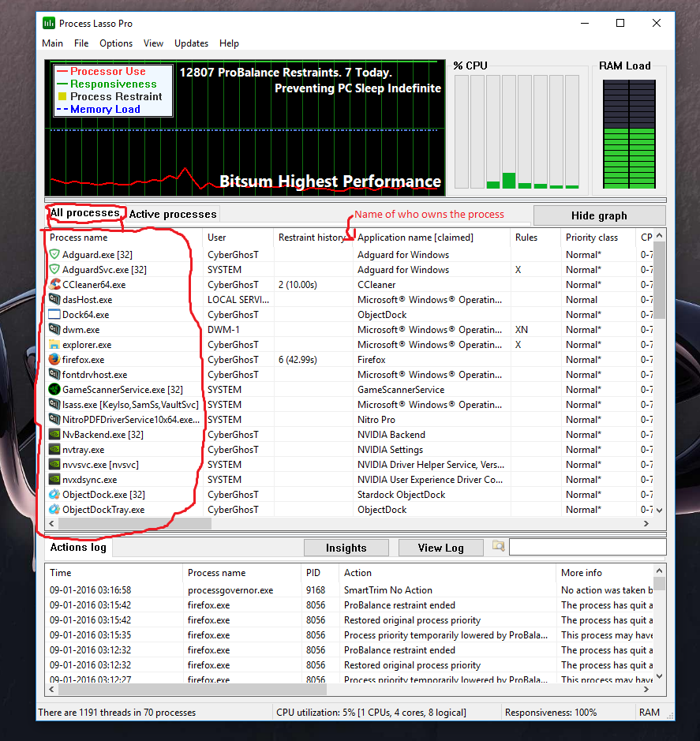The height and width of the screenshot is (741, 700).
Task: Click the explorer.exe folder icon
Action: pyautogui.click(x=54, y=345)
